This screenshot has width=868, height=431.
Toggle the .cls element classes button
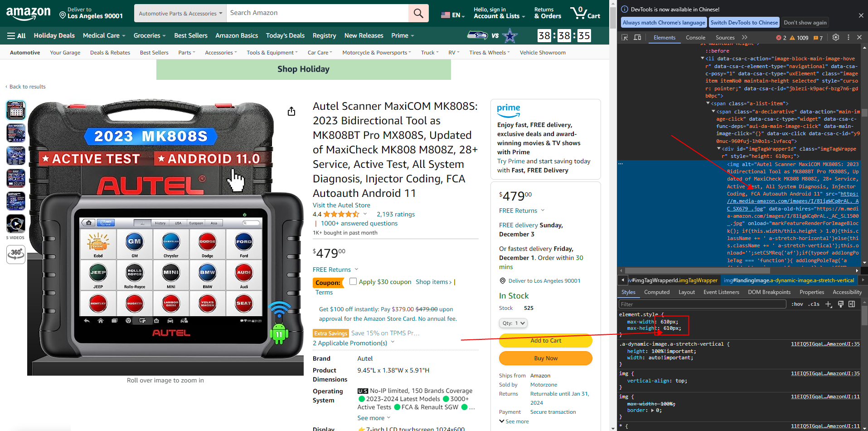(x=815, y=304)
